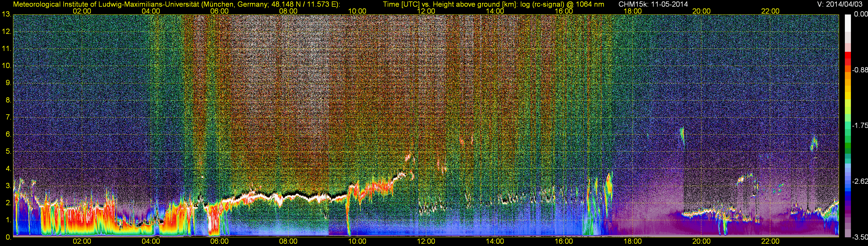
Task: Click the 16:00 label on the bottom time axis
Action: point(564,242)
